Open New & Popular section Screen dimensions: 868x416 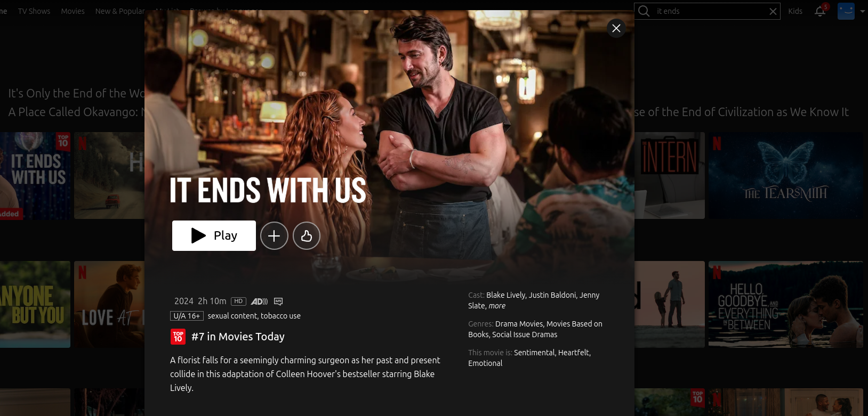tap(120, 11)
